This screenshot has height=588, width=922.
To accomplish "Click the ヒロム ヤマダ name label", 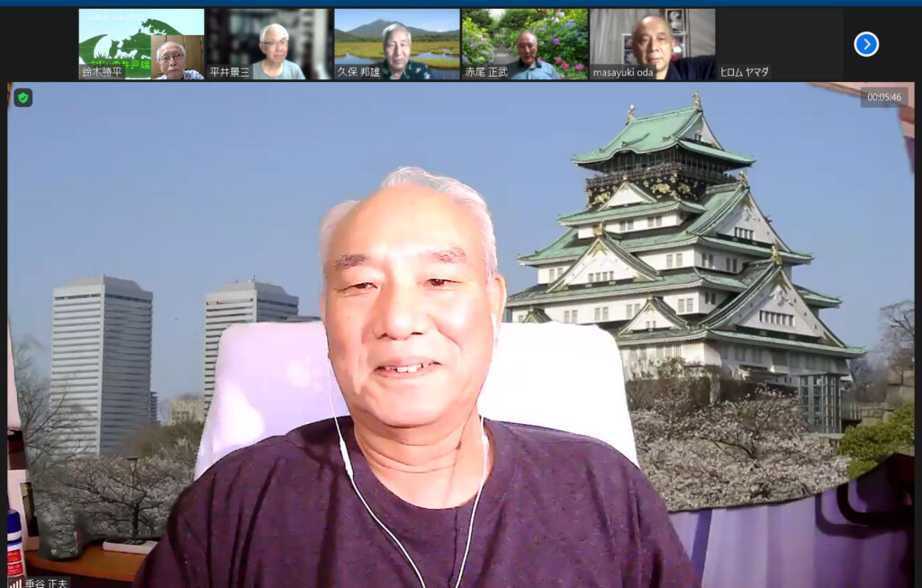I will 745,72.
